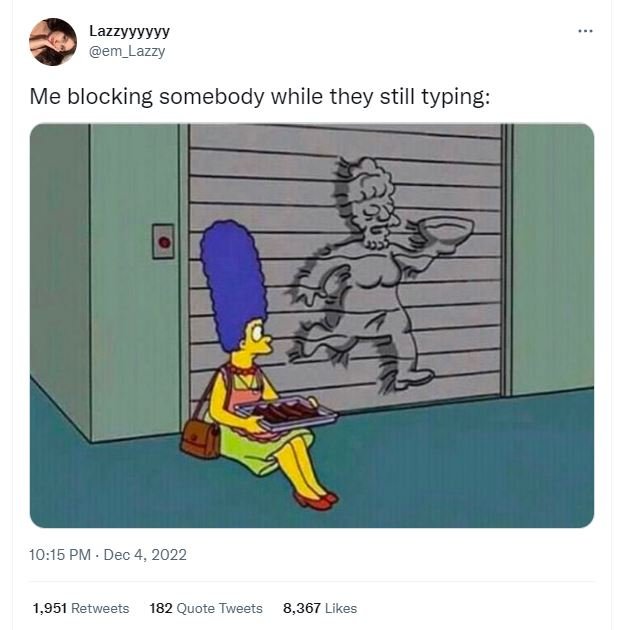The width and height of the screenshot is (622, 630).
Task: Click the Dec 4, 2022 date
Action: [145, 555]
